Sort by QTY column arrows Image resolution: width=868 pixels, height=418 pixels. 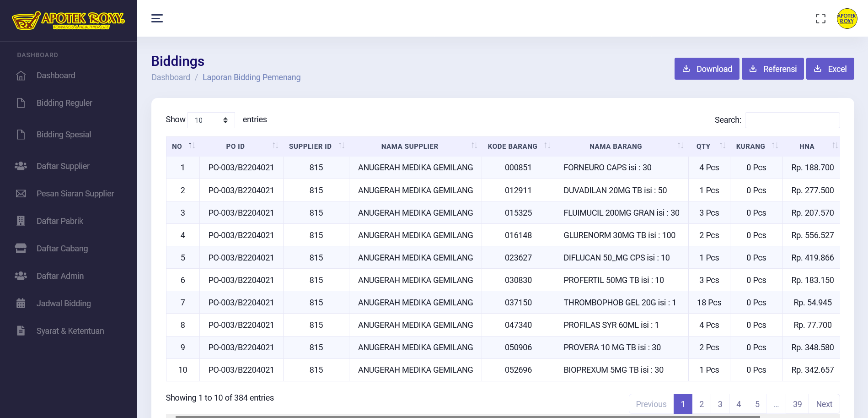[x=723, y=146]
